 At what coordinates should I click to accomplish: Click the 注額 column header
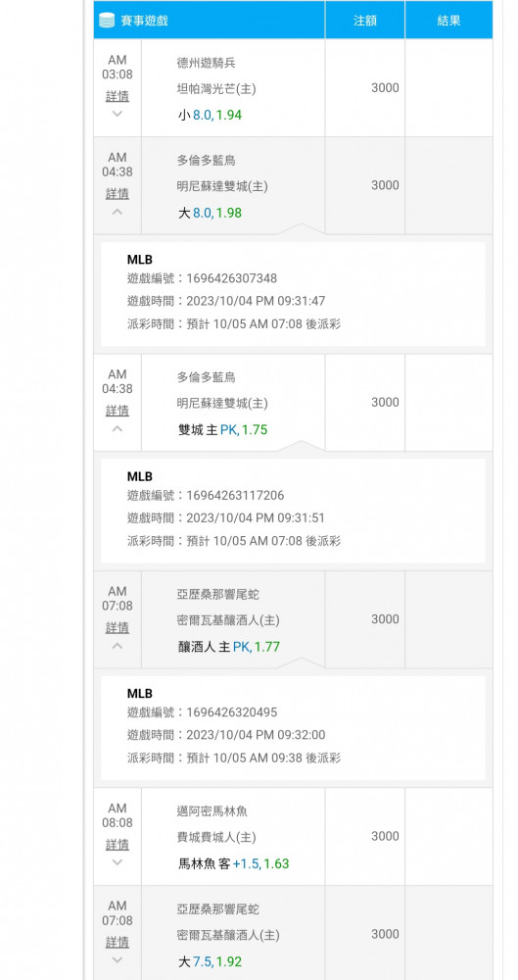(x=365, y=20)
